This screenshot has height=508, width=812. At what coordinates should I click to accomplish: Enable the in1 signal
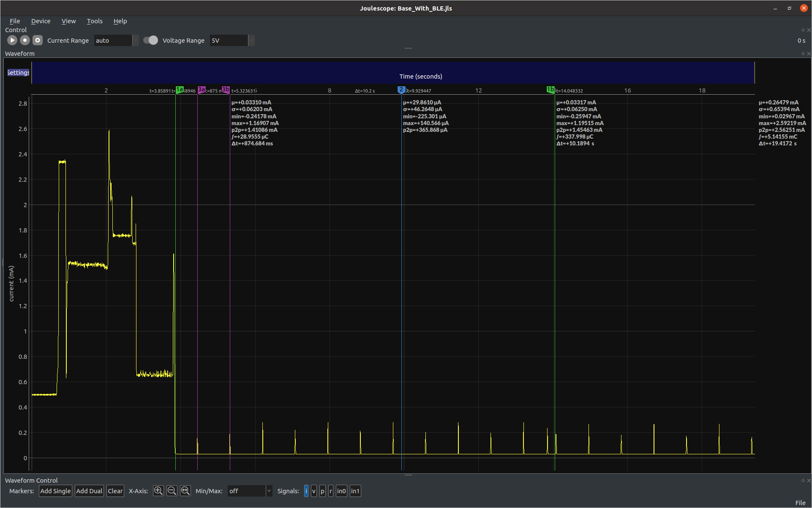355,491
